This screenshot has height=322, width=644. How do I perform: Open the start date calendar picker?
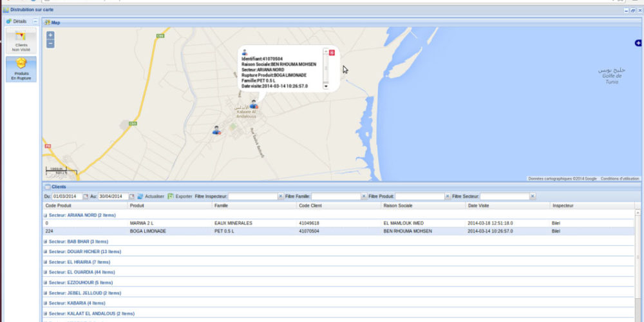86,196
